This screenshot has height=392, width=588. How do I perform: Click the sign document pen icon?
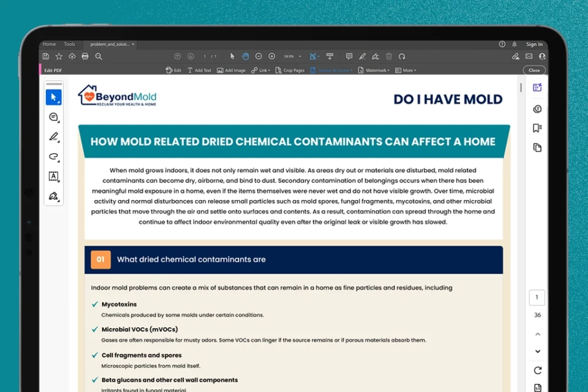pyautogui.click(x=376, y=57)
